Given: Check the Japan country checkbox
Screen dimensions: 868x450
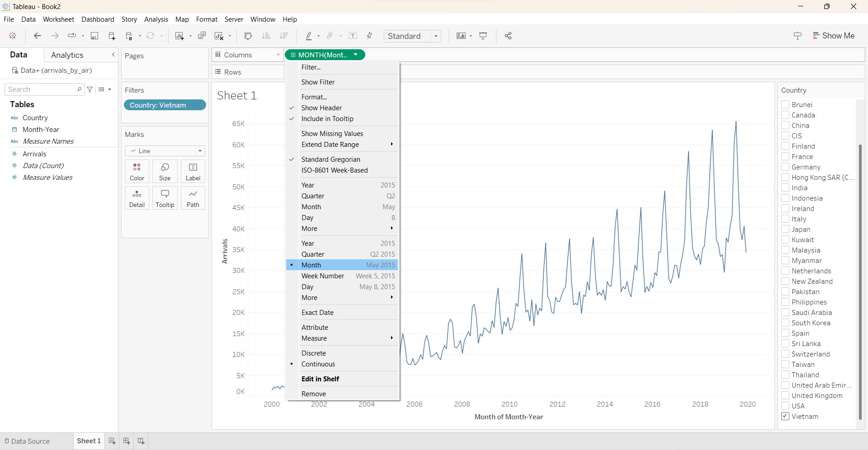Looking at the screenshot, I should [785, 230].
